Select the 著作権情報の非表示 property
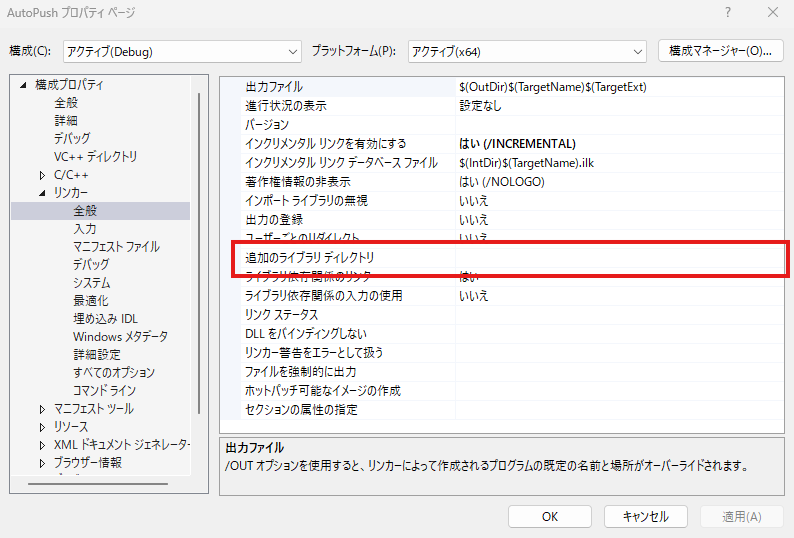The width and height of the screenshot is (794, 538). (x=298, y=182)
